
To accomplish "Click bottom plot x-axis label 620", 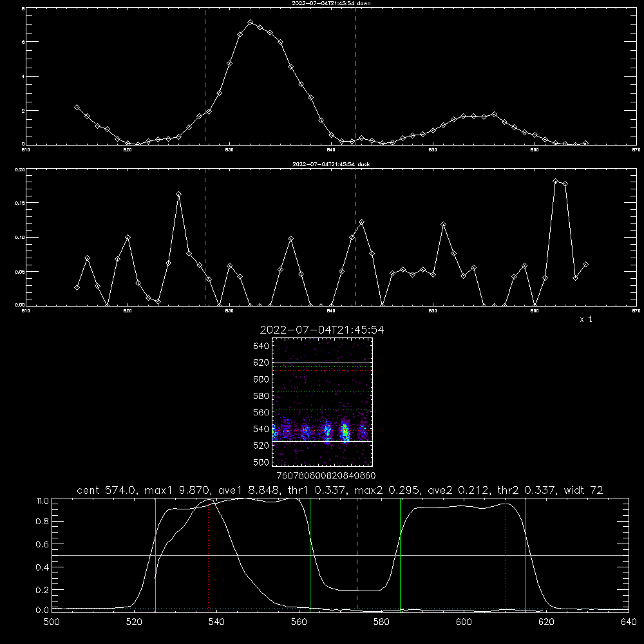I will [546, 622].
